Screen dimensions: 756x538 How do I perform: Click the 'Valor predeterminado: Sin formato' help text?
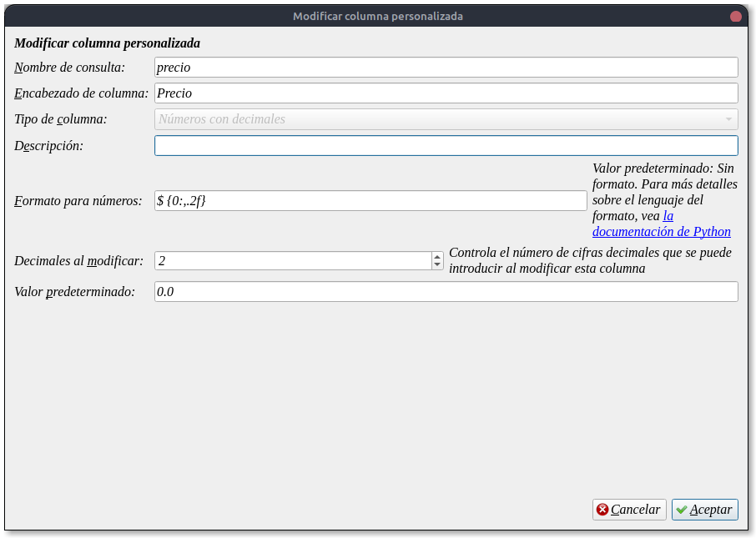click(x=665, y=199)
